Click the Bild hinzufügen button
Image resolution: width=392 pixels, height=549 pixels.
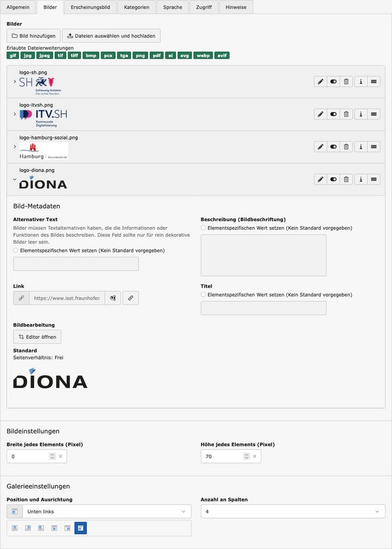click(x=34, y=36)
